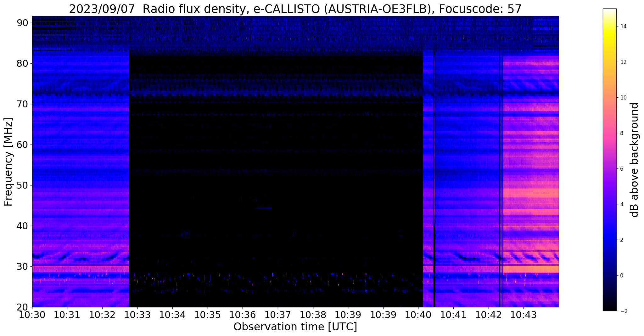Click the colorbar tick value 10
The width and height of the screenshot is (644, 336).
click(x=623, y=98)
